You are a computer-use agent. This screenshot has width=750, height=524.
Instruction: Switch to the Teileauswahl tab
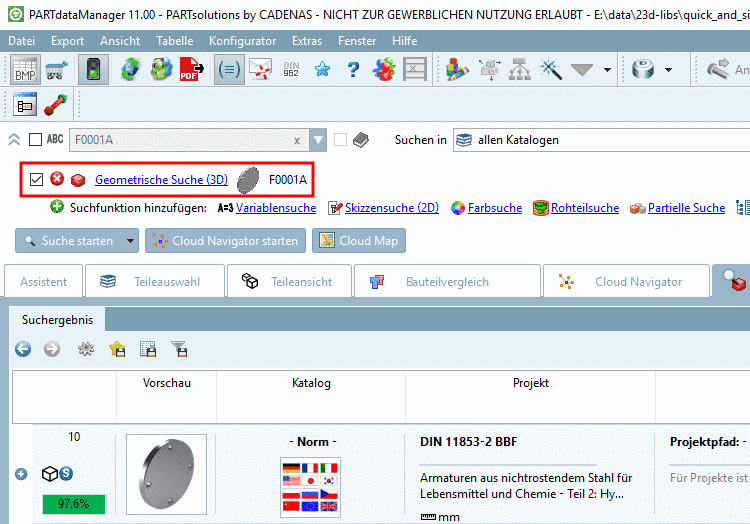click(155, 282)
